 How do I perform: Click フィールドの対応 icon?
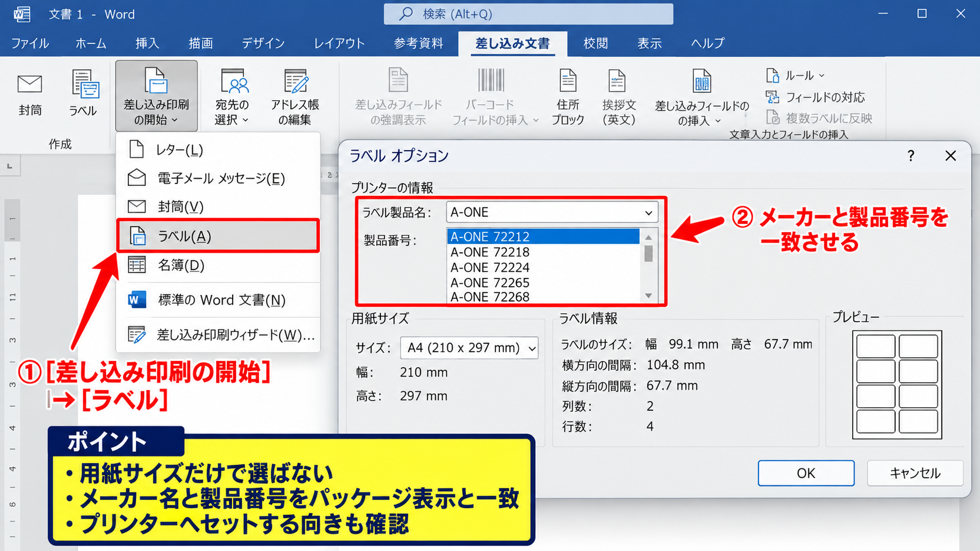point(815,97)
